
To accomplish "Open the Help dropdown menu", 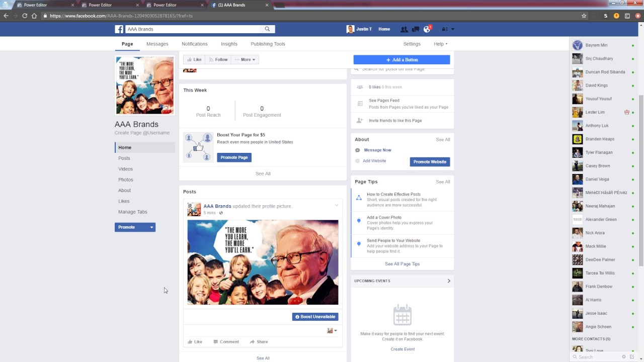I will click(440, 44).
